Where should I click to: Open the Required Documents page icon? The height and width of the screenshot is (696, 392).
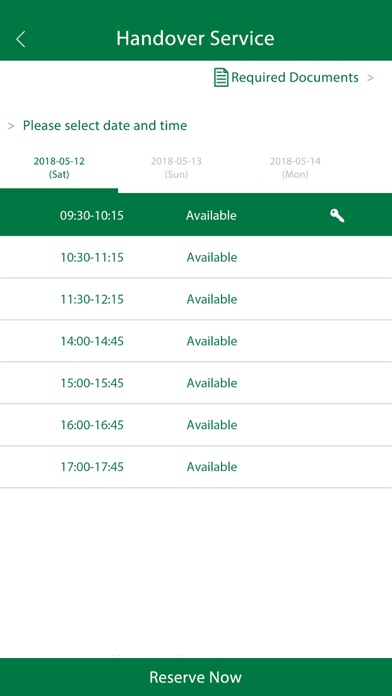coord(221,78)
